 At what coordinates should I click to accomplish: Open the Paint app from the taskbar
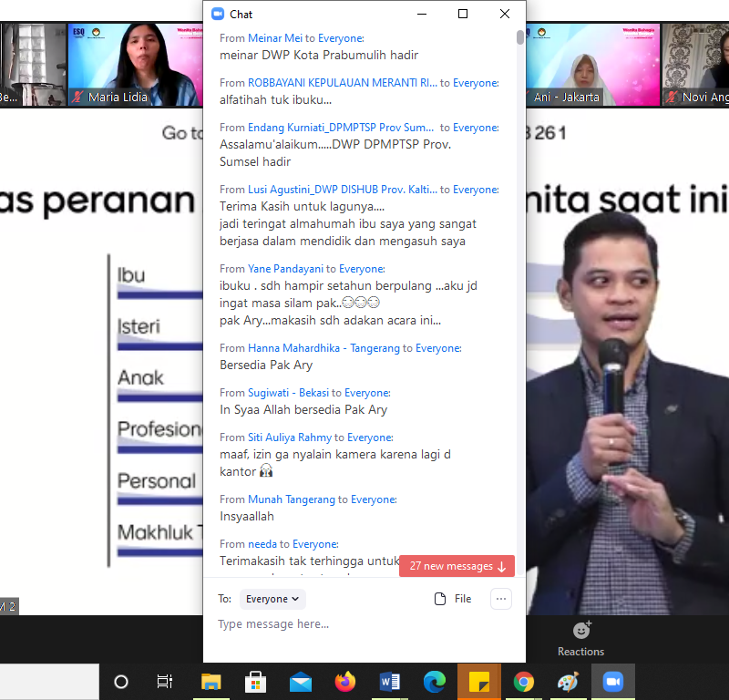click(568, 682)
